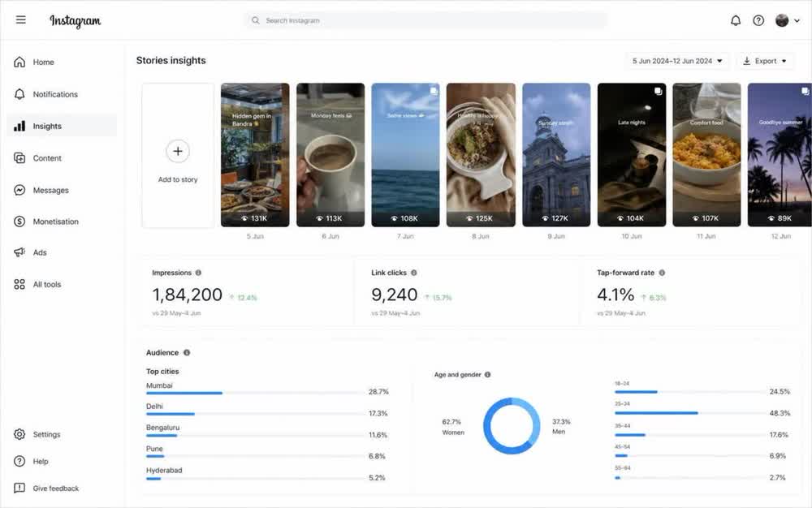Click the 9,240 link clicks value
Image resolution: width=812 pixels, height=508 pixels.
[x=394, y=295]
